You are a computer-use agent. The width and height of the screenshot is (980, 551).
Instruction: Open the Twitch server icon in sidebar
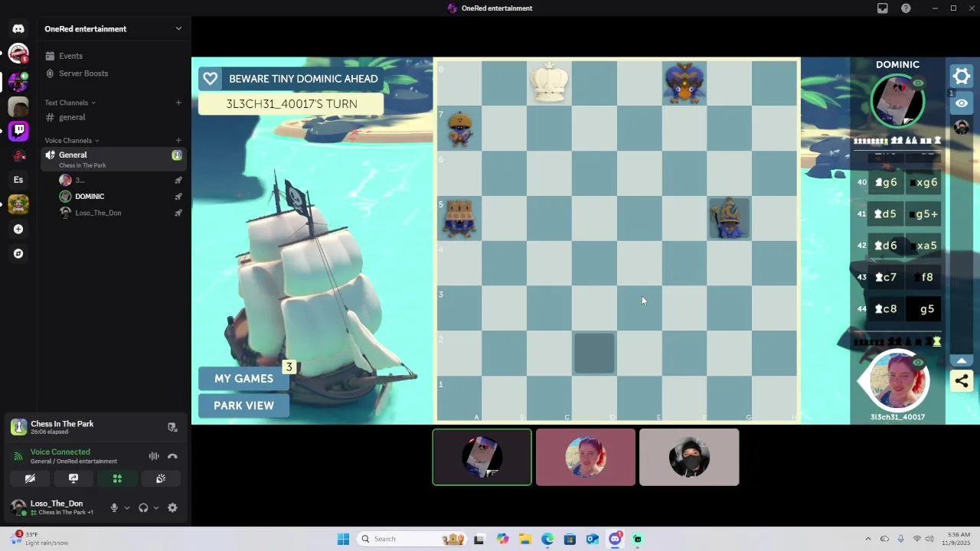[x=18, y=130]
